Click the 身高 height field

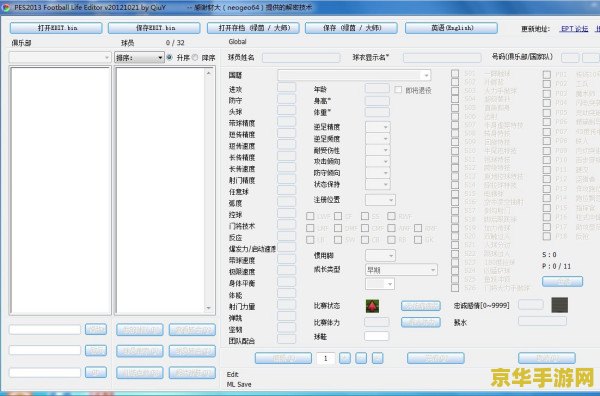coord(377,101)
